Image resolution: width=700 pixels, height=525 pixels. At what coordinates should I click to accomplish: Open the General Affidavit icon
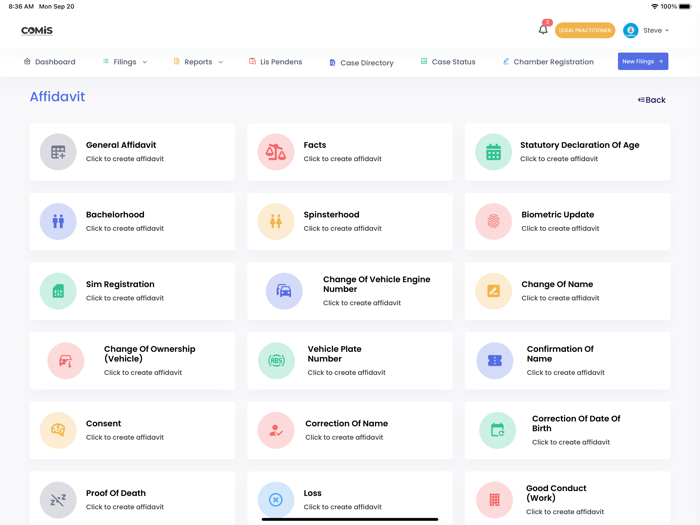point(58,152)
